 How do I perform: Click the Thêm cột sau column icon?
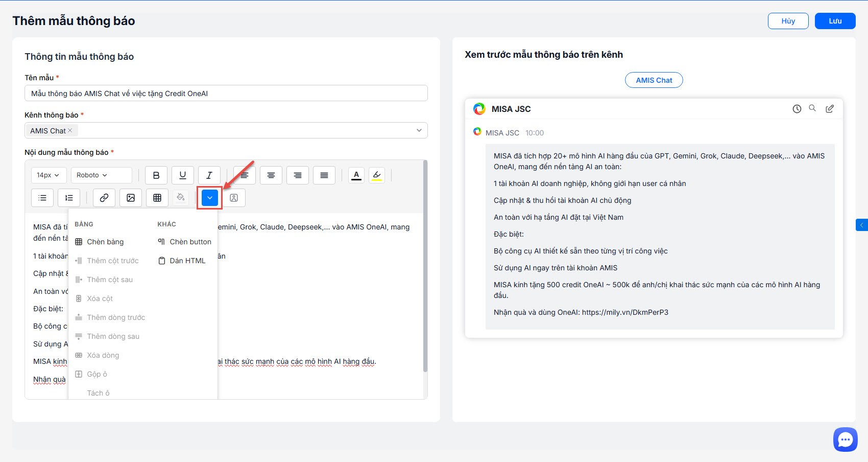point(79,280)
